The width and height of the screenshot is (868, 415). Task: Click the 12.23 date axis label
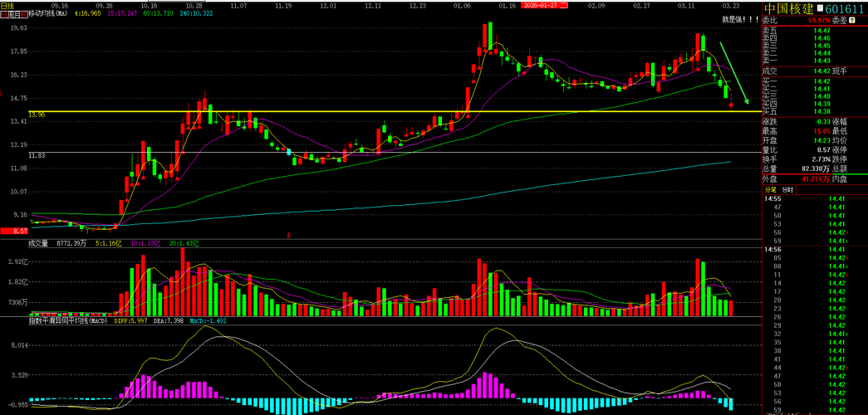pyautogui.click(x=419, y=6)
